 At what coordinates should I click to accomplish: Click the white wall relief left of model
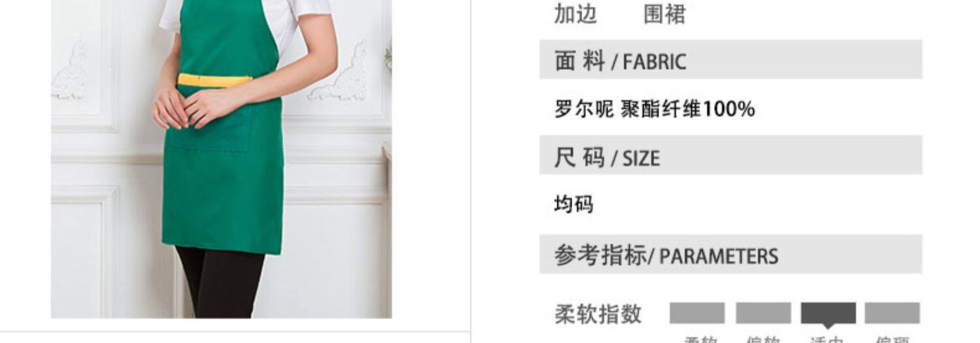click(70, 71)
